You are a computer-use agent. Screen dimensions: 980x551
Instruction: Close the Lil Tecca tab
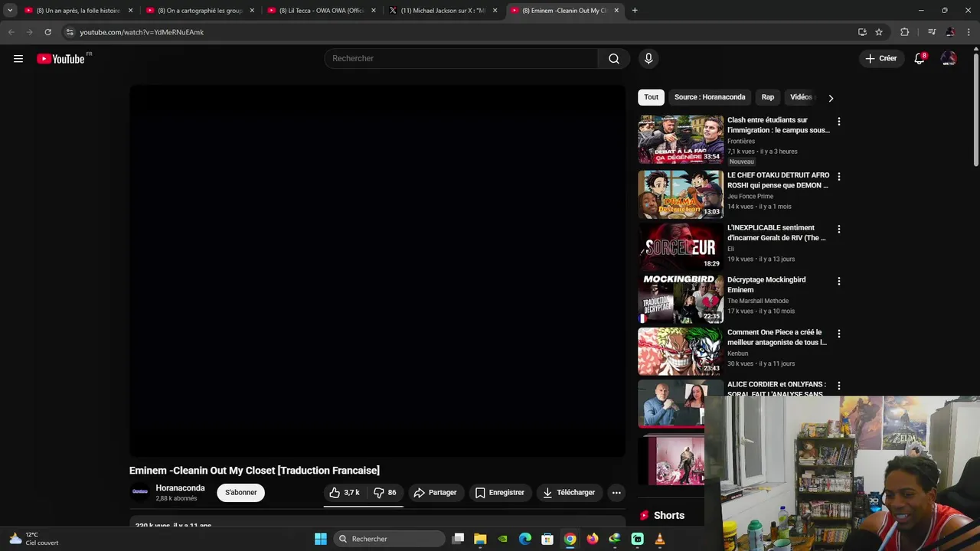[374, 11]
